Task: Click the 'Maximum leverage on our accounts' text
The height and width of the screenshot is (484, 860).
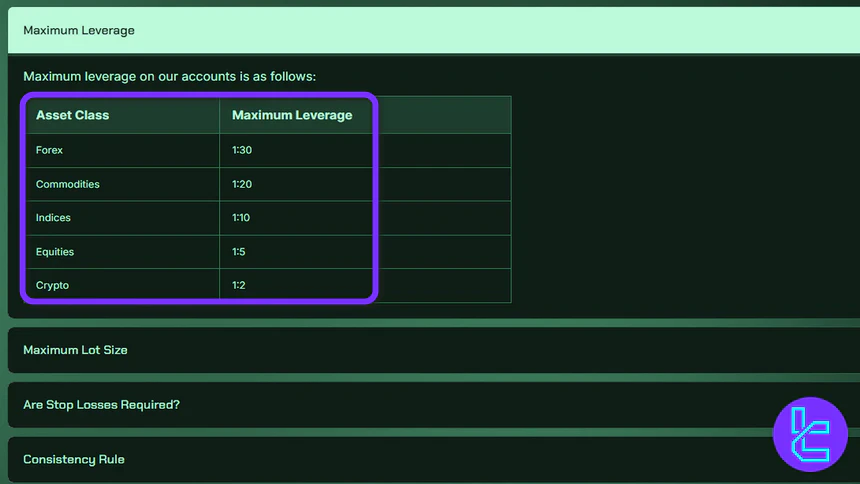Action: click(169, 76)
